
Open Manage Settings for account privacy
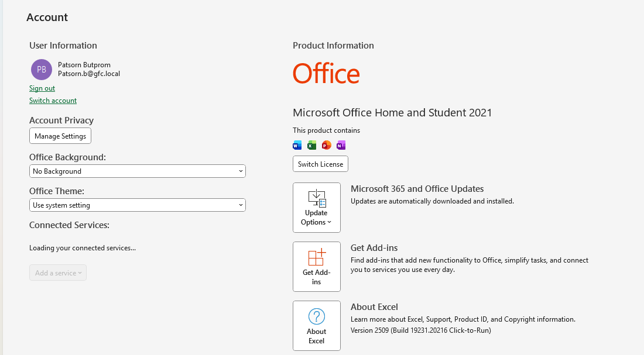pos(60,136)
